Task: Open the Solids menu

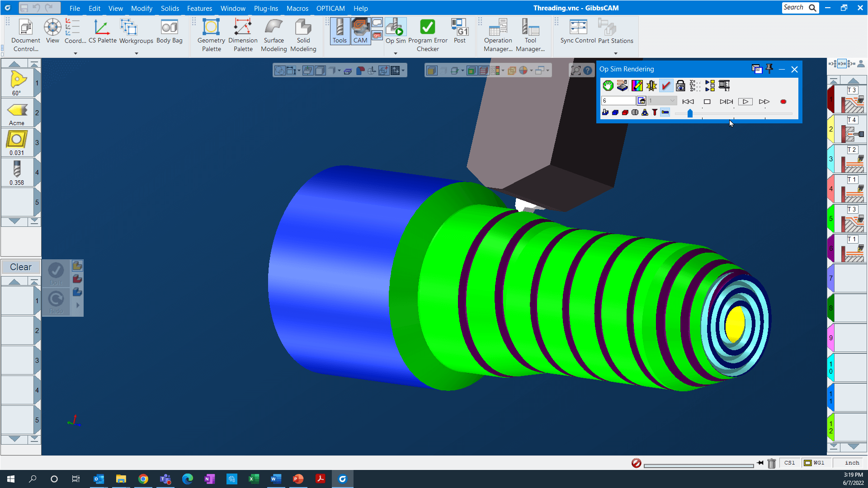Action: click(x=170, y=8)
